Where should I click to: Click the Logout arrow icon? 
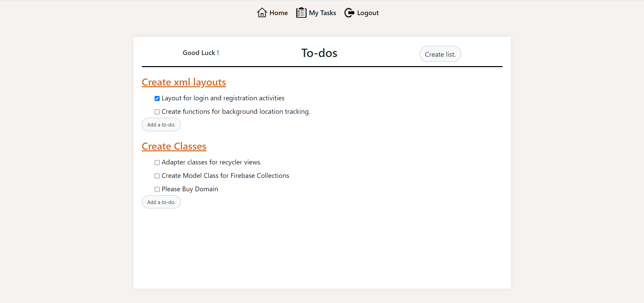pos(350,13)
